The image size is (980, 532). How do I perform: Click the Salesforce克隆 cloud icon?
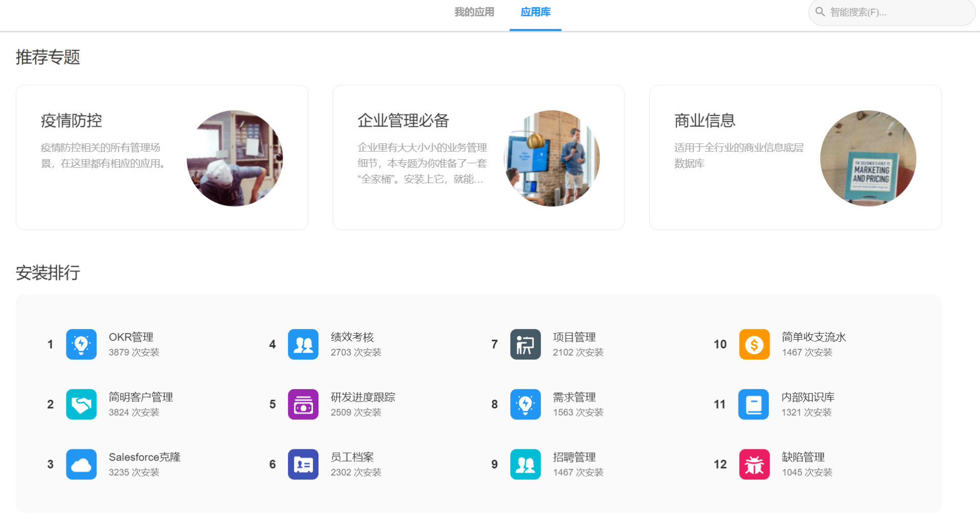[x=81, y=464]
